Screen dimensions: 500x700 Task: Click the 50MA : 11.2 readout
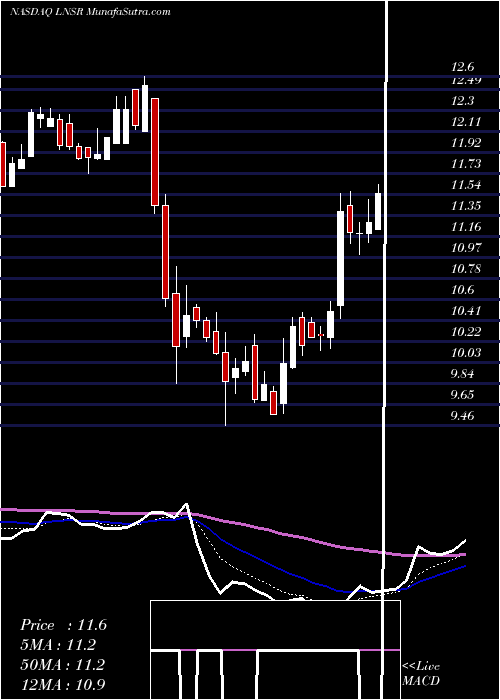coord(62,665)
